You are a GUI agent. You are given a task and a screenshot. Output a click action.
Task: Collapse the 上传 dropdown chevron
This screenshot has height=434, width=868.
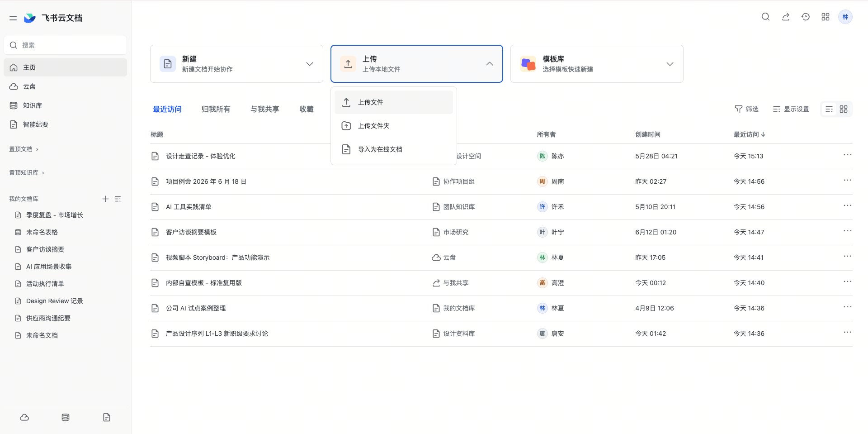(x=490, y=64)
